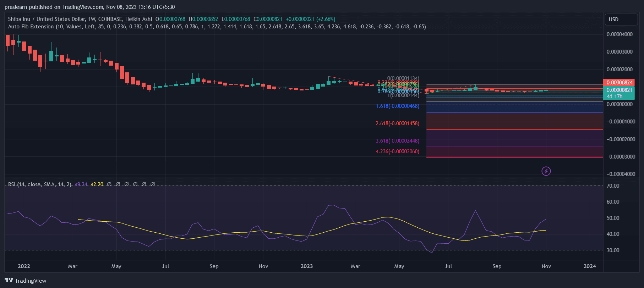Image resolution: width=644 pixels, height=288 pixels.
Task: Click the 3.618 Fib extension level label
Action: 397,141
